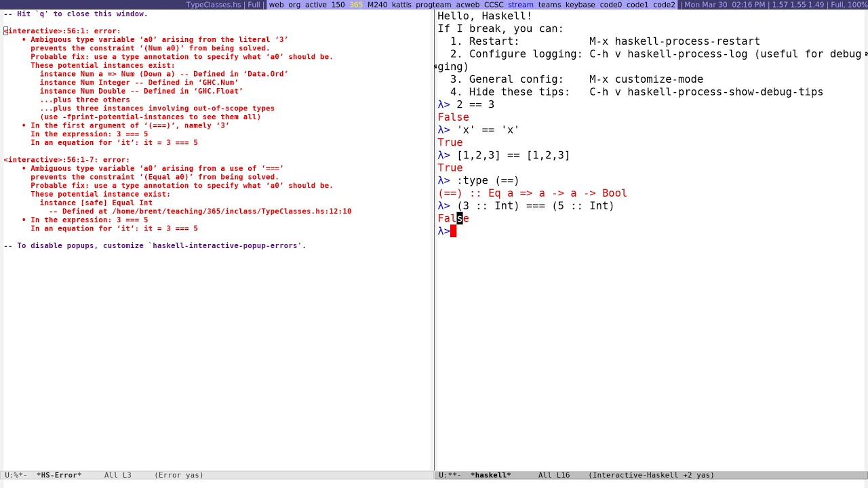Click 'instance [safe] Equal Int' line

96,203
